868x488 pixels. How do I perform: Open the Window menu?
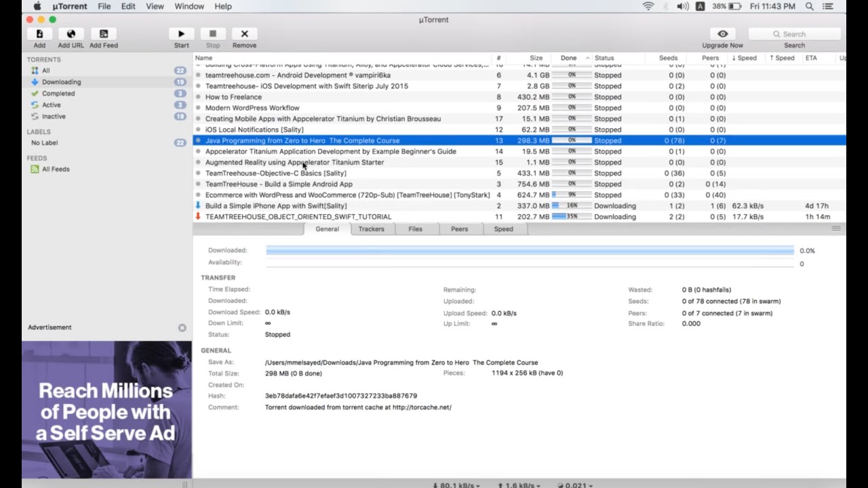[x=189, y=6]
